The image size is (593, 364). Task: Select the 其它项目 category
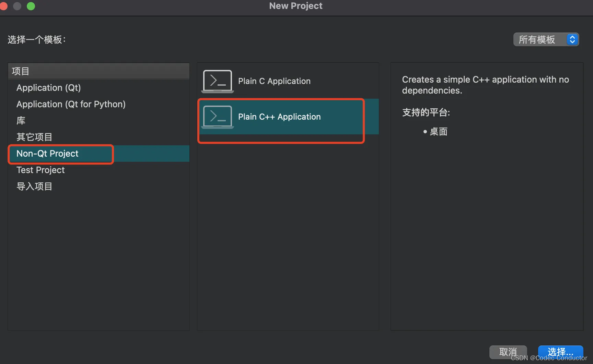34,137
